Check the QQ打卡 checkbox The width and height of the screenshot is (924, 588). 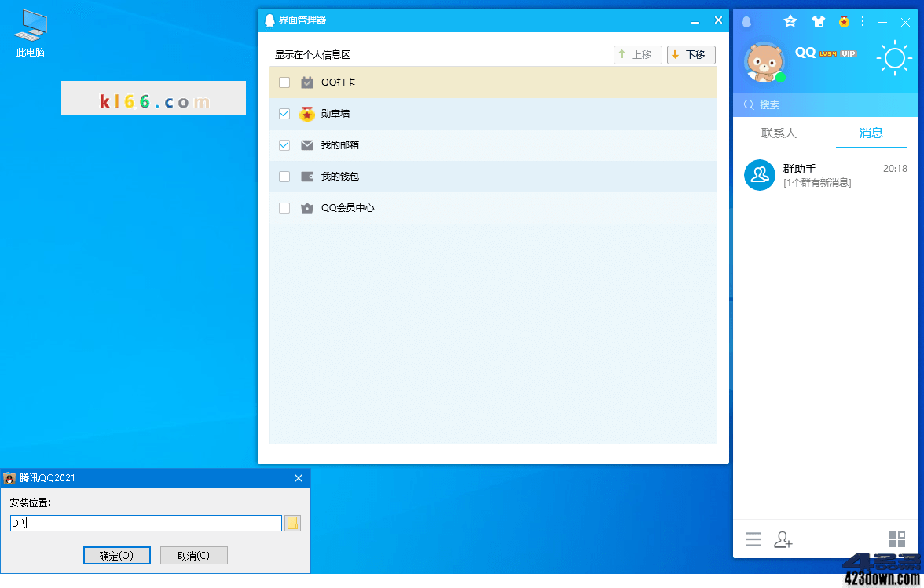click(284, 82)
